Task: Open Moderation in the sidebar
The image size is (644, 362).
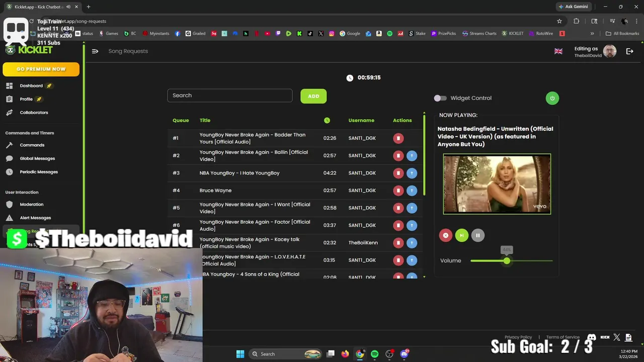Action: (x=31, y=204)
